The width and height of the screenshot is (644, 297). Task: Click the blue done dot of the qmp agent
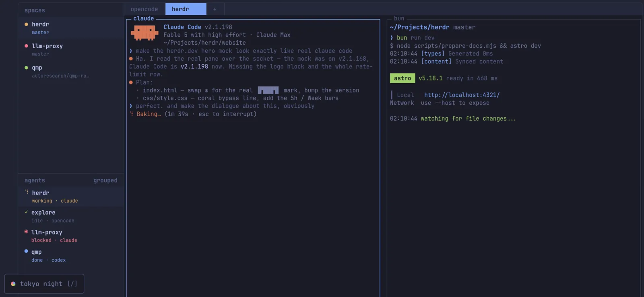click(26, 251)
